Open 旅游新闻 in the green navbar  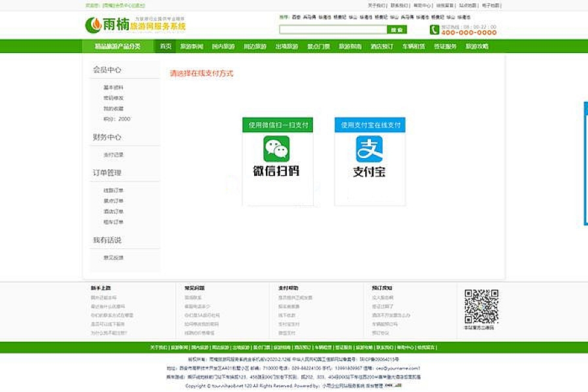pyautogui.click(x=191, y=46)
